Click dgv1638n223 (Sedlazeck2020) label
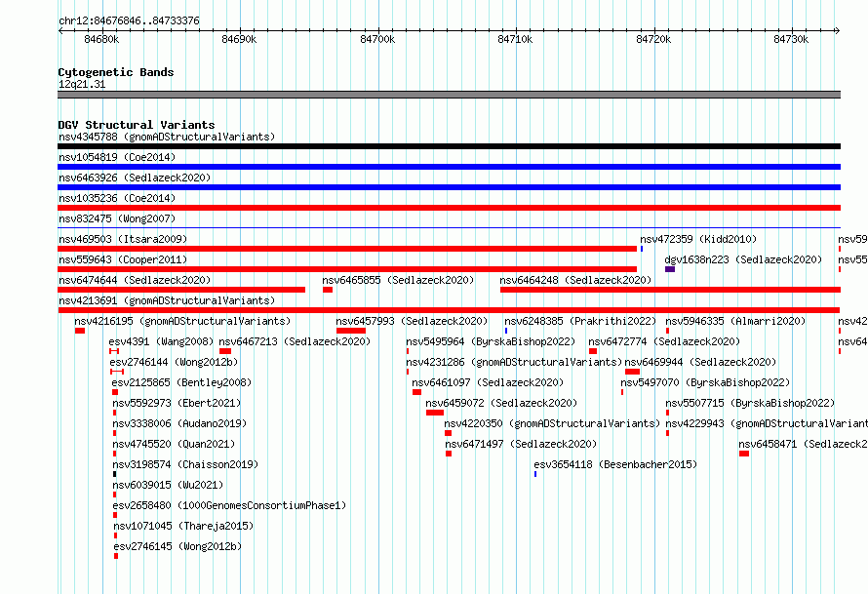868x594 pixels. pyautogui.click(x=743, y=259)
